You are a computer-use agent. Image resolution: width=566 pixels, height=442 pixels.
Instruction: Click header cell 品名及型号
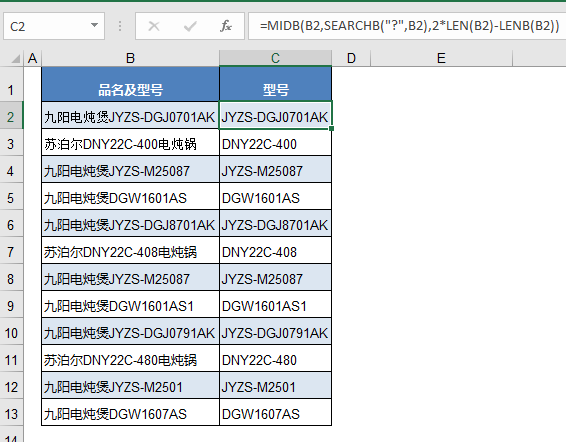(x=130, y=84)
